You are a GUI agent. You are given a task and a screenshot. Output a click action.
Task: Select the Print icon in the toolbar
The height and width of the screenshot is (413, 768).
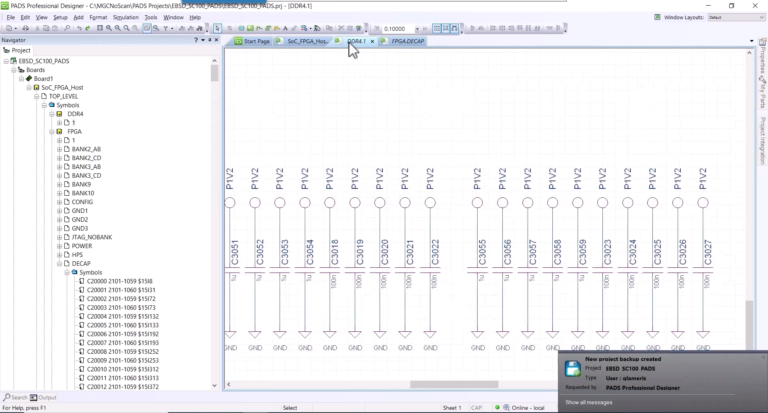25,28
